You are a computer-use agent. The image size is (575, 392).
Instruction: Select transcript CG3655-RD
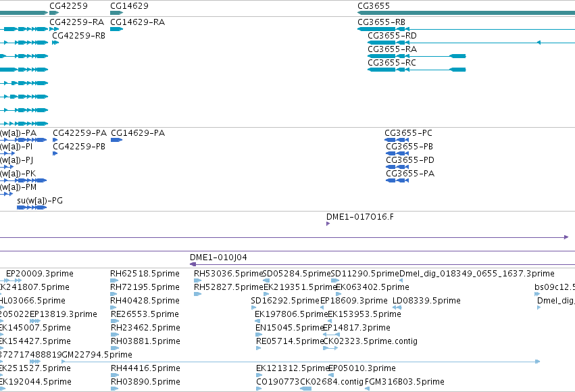pyautogui.click(x=392, y=36)
